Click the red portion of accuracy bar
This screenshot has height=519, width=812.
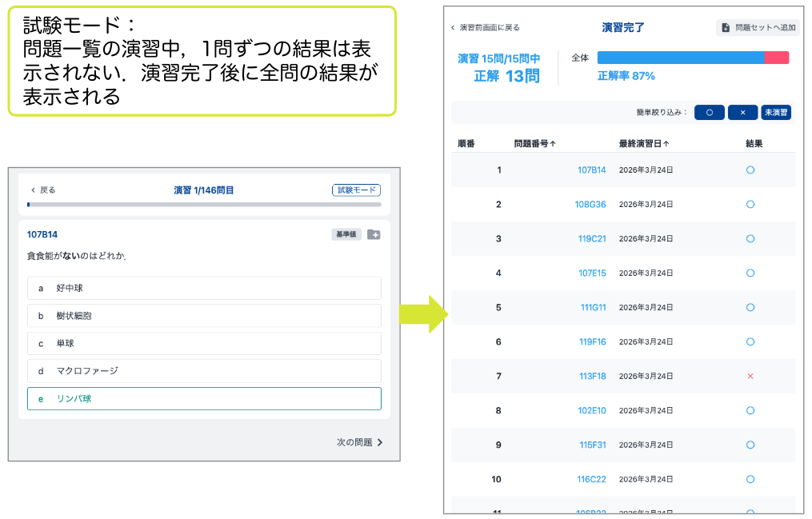point(776,58)
